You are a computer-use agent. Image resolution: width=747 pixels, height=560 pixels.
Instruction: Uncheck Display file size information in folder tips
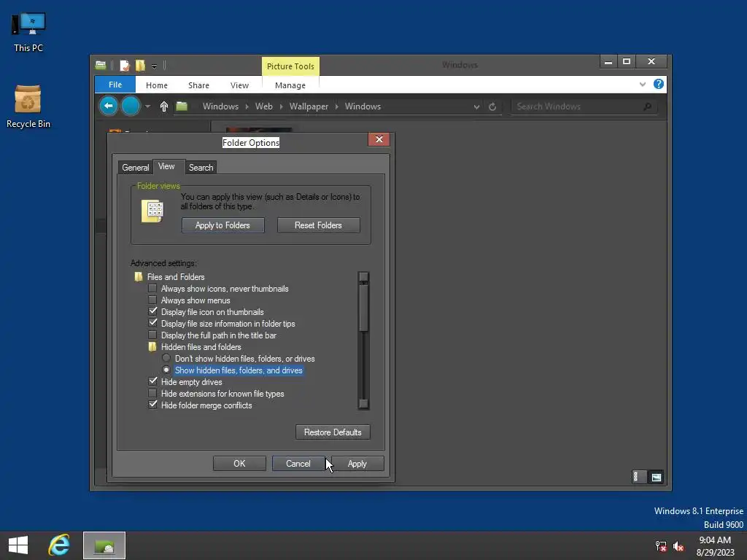(x=152, y=323)
